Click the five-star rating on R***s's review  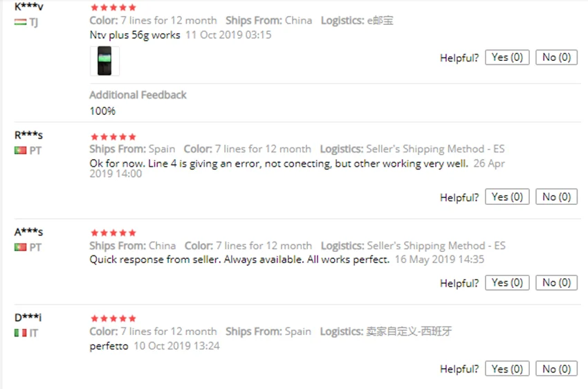(113, 137)
